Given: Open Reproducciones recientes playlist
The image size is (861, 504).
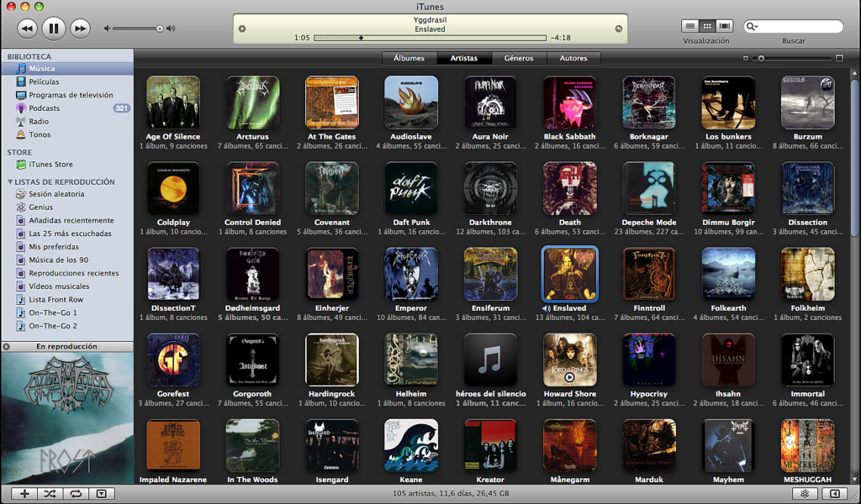Looking at the screenshot, I should click(x=67, y=272).
